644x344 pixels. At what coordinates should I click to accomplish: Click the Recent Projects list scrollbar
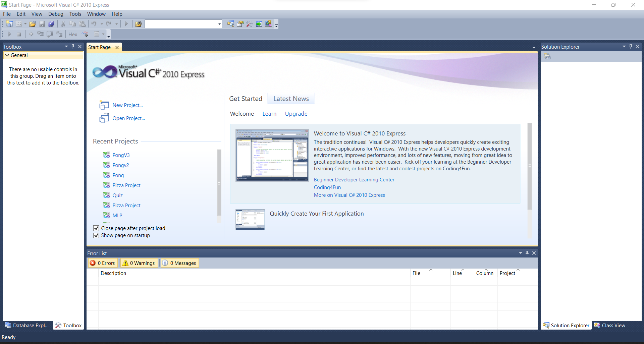pyautogui.click(x=219, y=183)
